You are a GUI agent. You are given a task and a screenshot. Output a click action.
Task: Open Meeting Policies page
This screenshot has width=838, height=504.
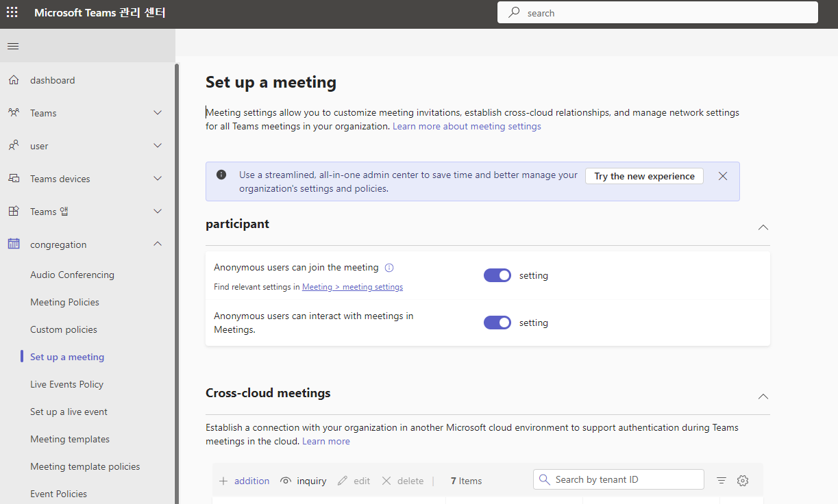pyautogui.click(x=64, y=302)
